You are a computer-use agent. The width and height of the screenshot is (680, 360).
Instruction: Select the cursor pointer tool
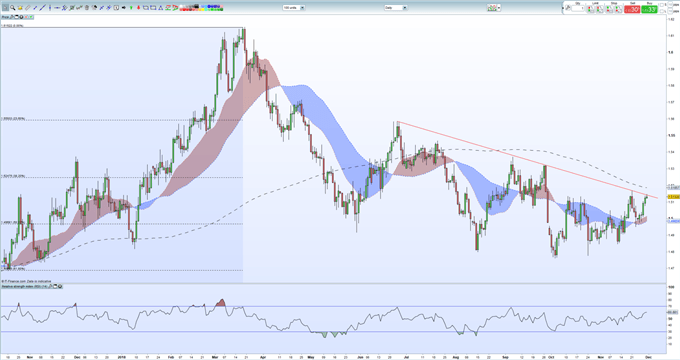(5, 7)
